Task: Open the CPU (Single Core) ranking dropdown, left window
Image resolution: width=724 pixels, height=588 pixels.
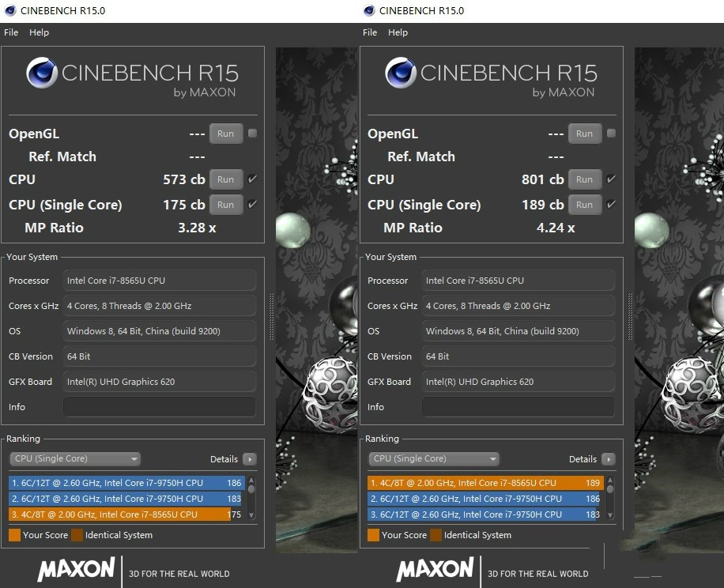Action: [75, 458]
